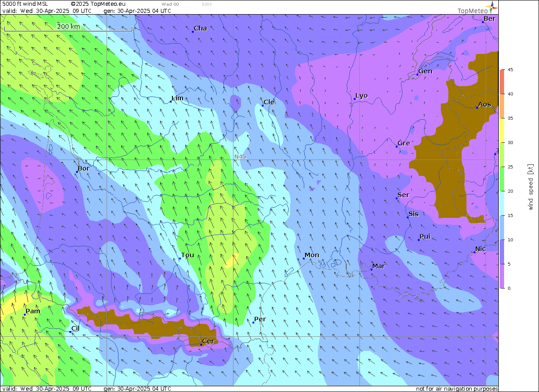Click the Gre city label
Image resolution: width=539 pixels, height=392 pixels.
(404, 143)
